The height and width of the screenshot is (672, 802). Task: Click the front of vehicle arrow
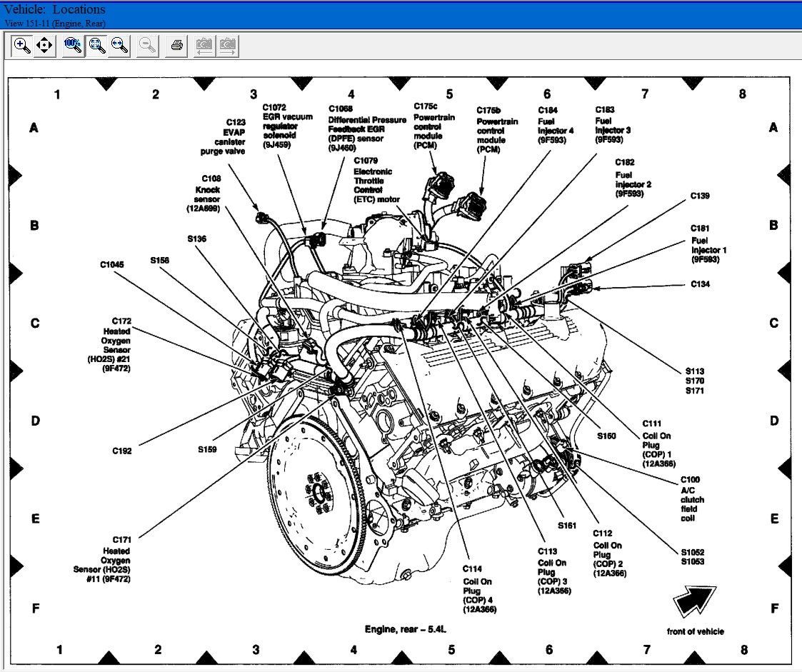coord(694,602)
